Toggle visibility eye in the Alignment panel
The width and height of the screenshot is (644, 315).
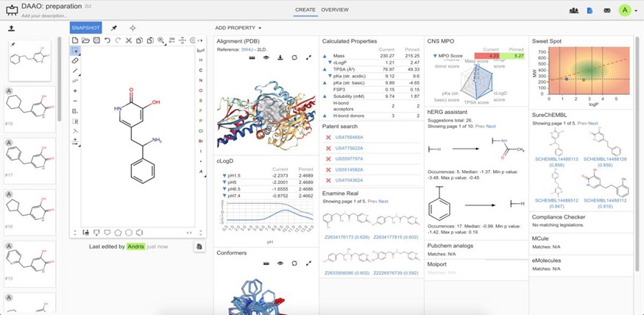point(266,57)
